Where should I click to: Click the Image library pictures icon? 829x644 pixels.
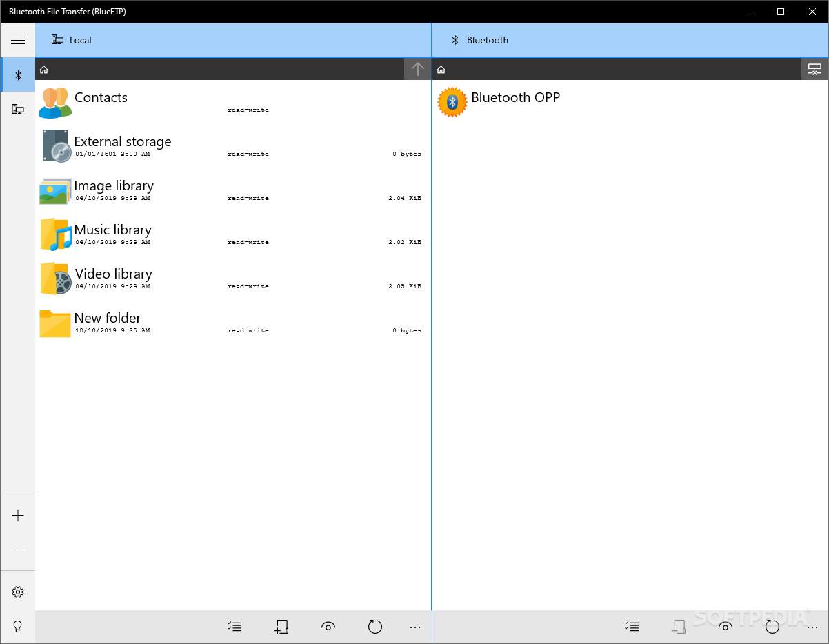tap(55, 191)
